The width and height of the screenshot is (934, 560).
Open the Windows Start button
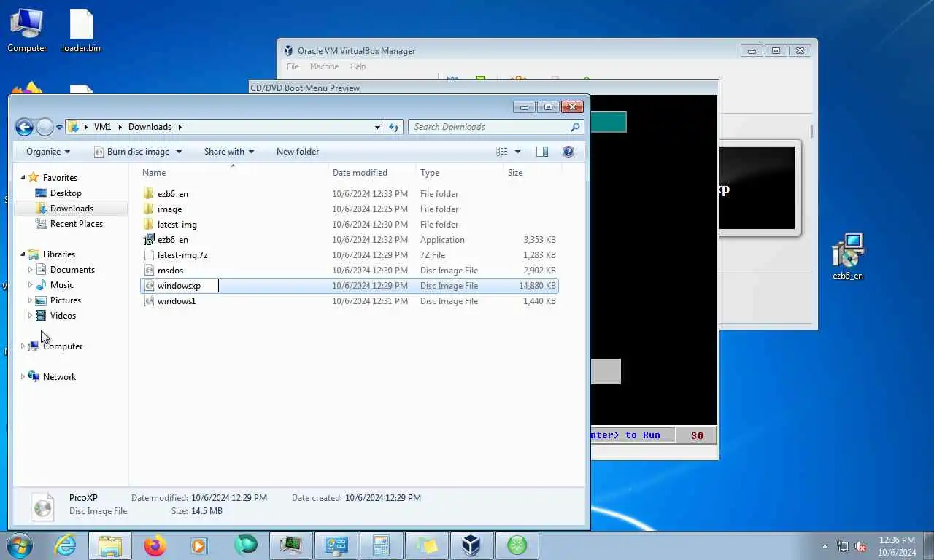tap(18, 545)
